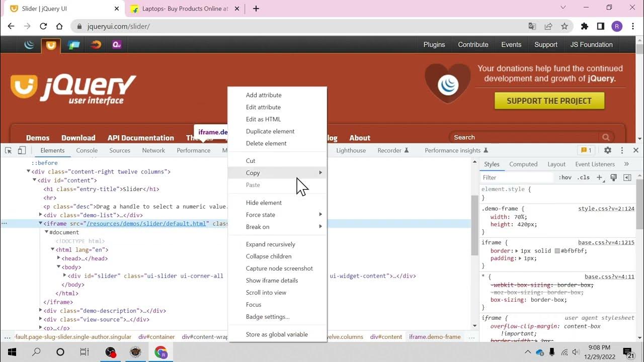Open Chrome profile avatar R
Viewport: 644px width, 362px height.
(617, 26)
